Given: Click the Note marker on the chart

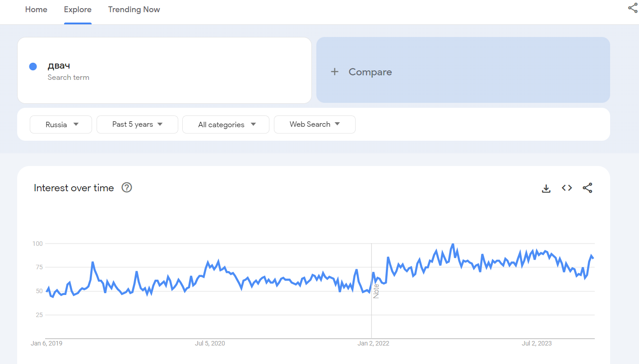Looking at the screenshot, I should pyautogui.click(x=376, y=290).
